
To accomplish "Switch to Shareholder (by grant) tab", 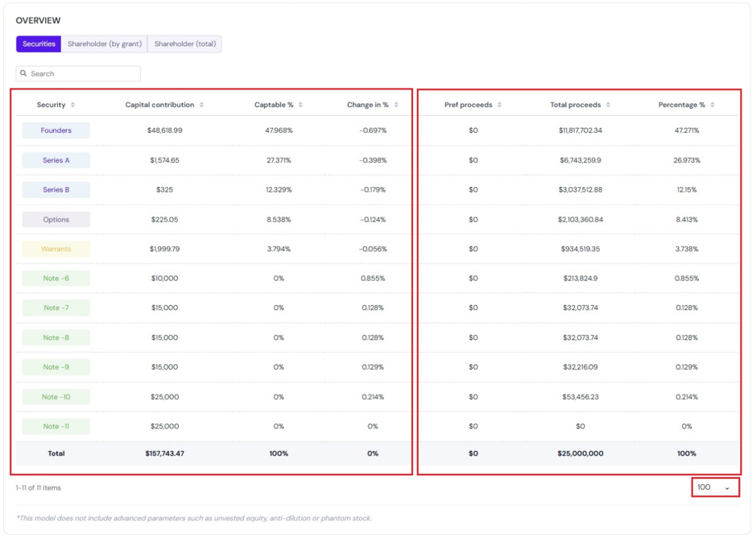I will pos(105,44).
